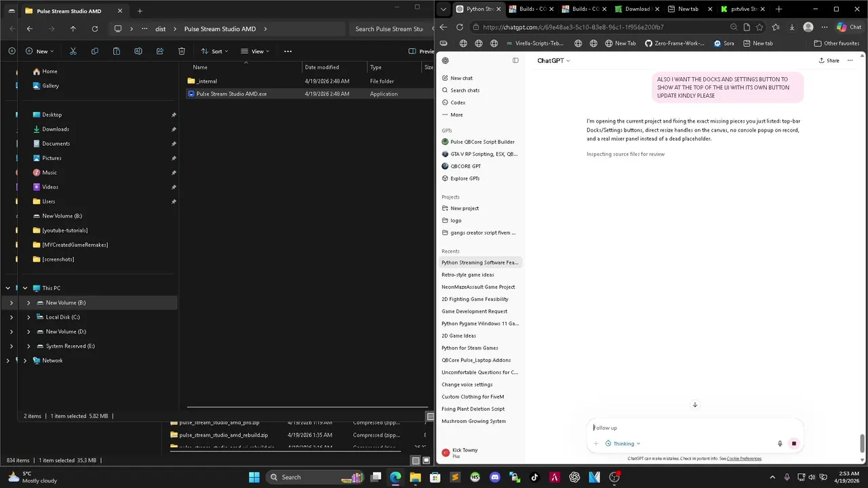The width and height of the screenshot is (868, 488).
Task: Sort by Date modified column header
Action: pos(335,67)
